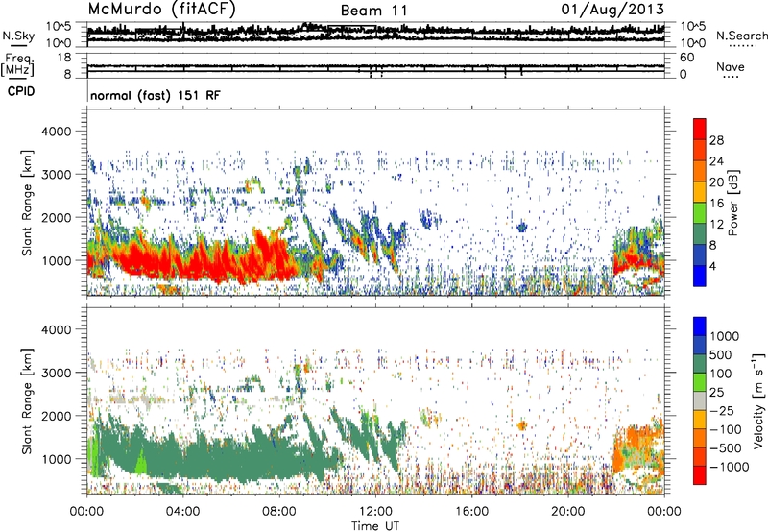Click the velocity panel 'Slant Range [km]' title

click(x=27, y=400)
